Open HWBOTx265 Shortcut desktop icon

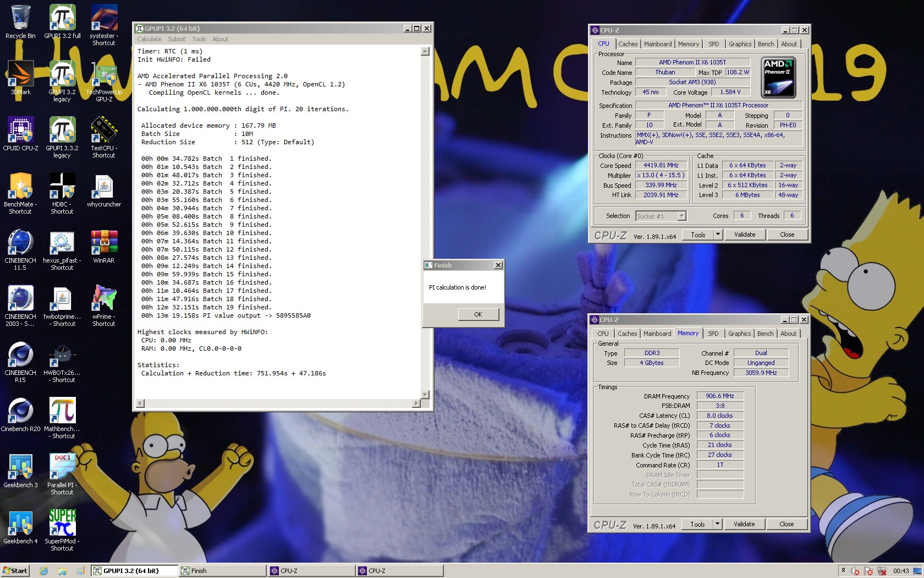point(62,362)
